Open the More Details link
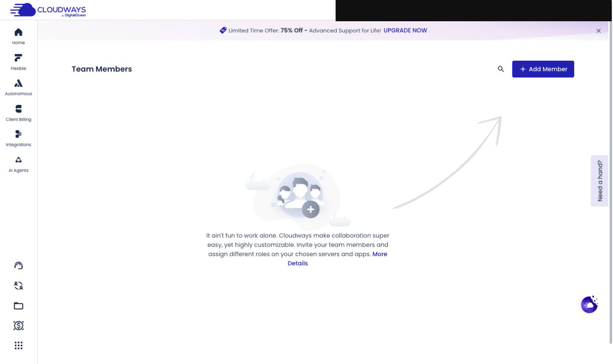Image resolution: width=613 pixels, height=364 pixels. pyautogui.click(x=337, y=259)
